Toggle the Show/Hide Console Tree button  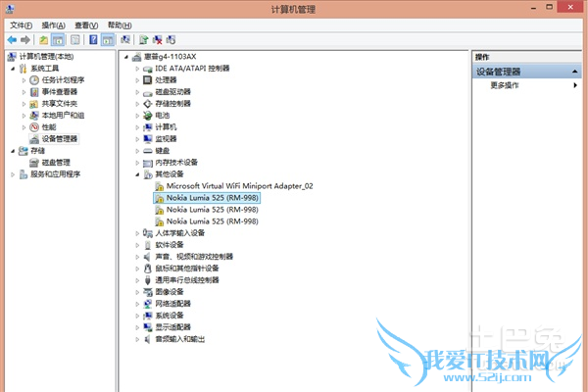tap(58, 40)
